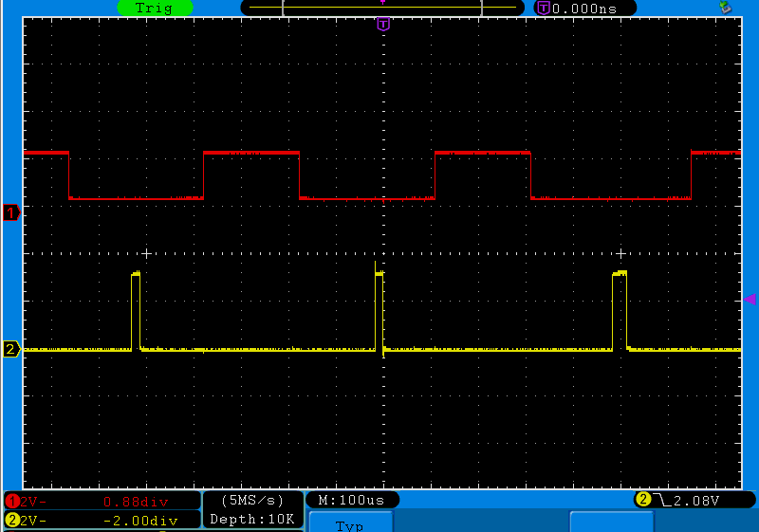The height and width of the screenshot is (532, 759).
Task: Click the waveform memory position bar
Action: tap(382, 8)
